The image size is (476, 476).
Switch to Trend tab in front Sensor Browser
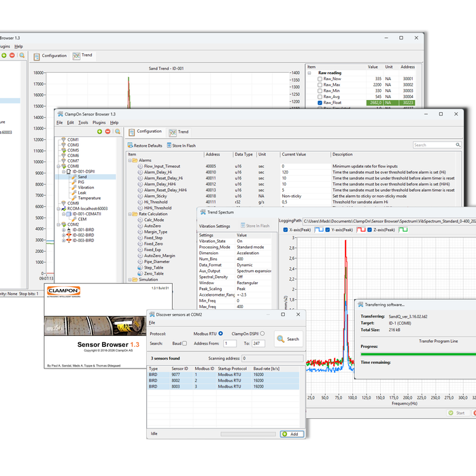(179, 132)
